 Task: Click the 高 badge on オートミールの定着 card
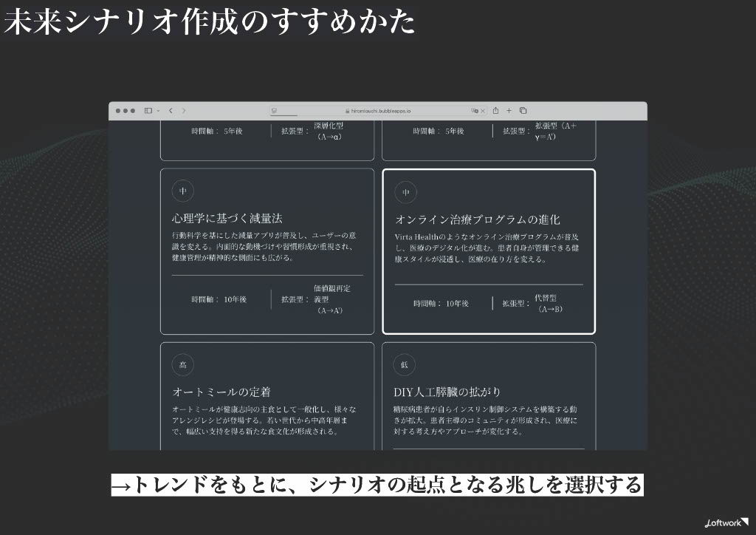coord(183,365)
